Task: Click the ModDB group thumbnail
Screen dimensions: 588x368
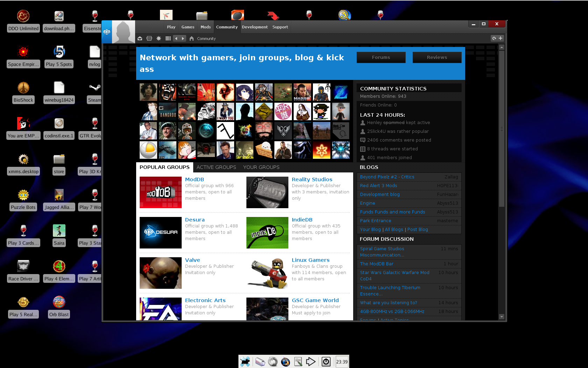Action: (x=161, y=192)
